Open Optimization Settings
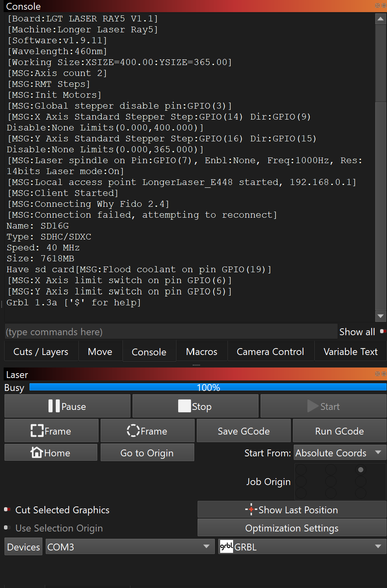The height and width of the screenshot is (588, 387). (292, 528)
